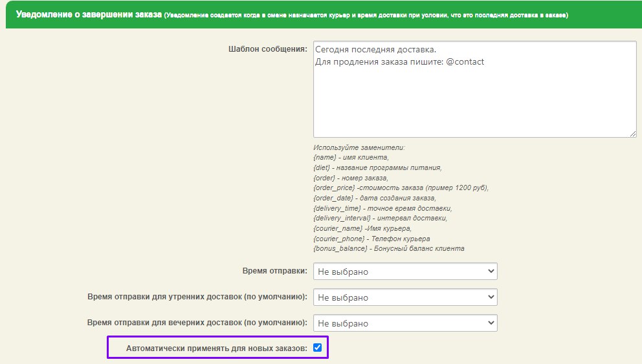Click the "Сегодня последняя доставка." line in template
642x364 pixels.
point(375,50)
